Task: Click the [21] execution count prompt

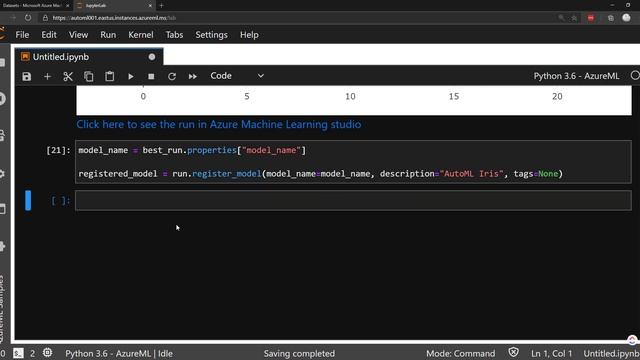Action: point(58,151)
